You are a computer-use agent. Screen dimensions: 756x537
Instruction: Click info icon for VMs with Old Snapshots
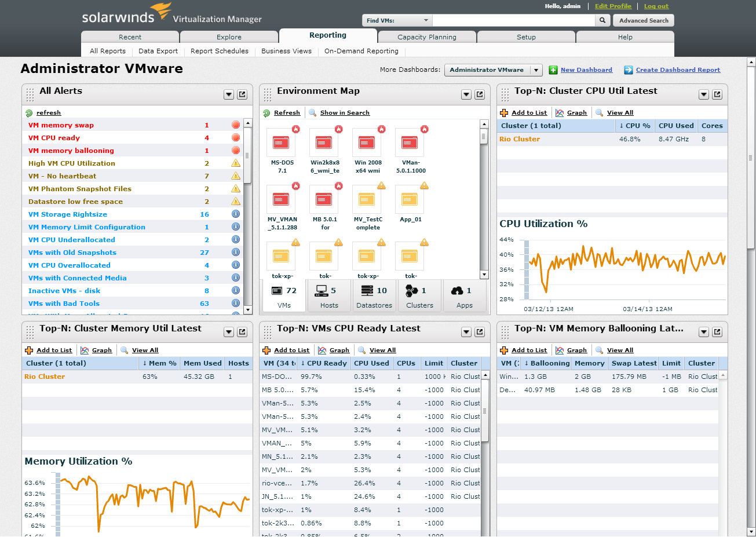(x=236, y=253)
